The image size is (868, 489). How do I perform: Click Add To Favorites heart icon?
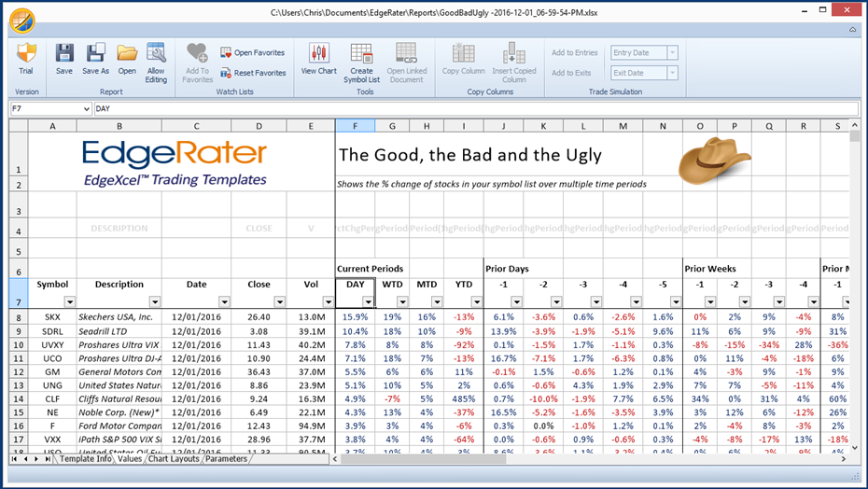click(197, 53)
